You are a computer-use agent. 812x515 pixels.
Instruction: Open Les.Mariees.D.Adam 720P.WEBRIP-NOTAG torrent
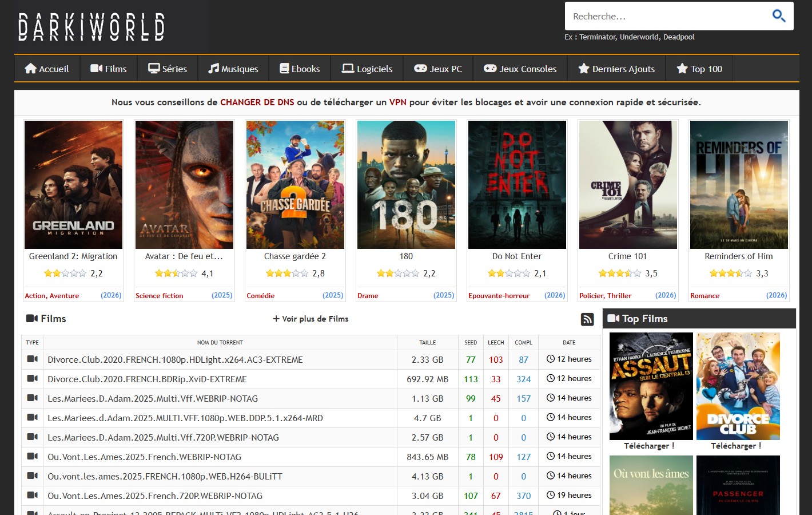(x=163, y=438)
